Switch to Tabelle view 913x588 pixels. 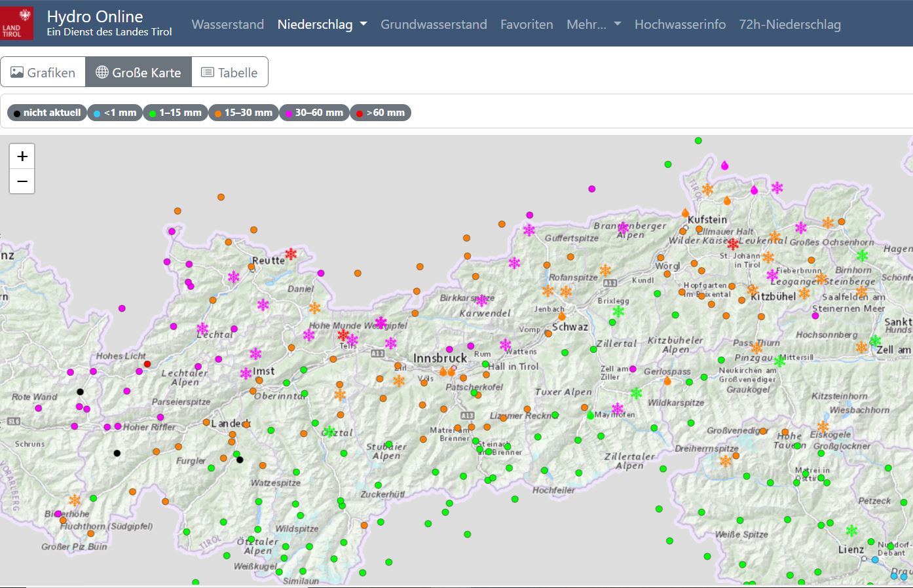(229, 72)
